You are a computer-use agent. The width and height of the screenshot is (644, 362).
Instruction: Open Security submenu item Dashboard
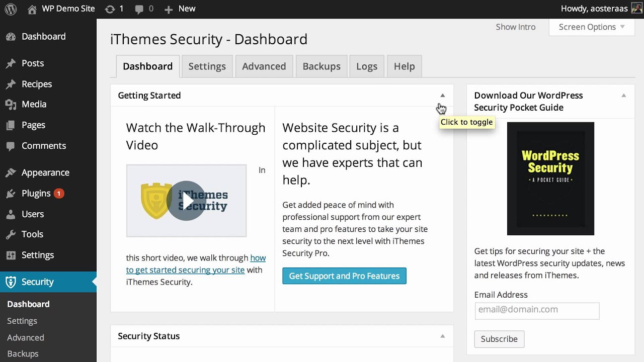28,304
